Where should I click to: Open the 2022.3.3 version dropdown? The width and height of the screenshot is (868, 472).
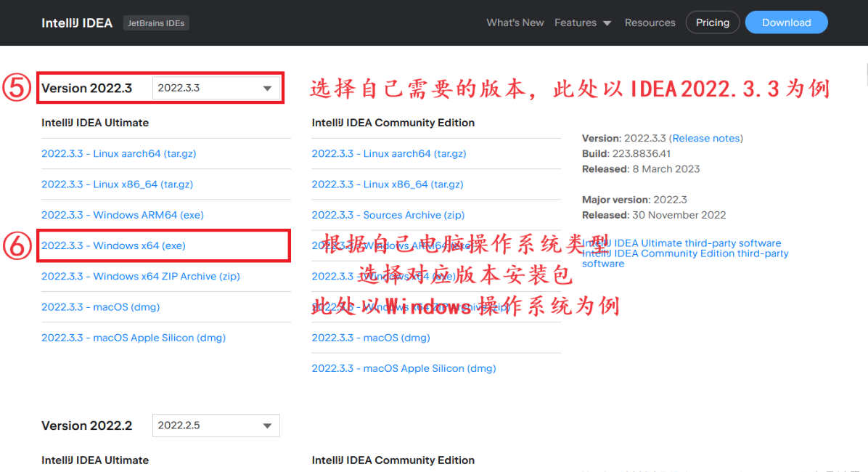tap(216, 88)
